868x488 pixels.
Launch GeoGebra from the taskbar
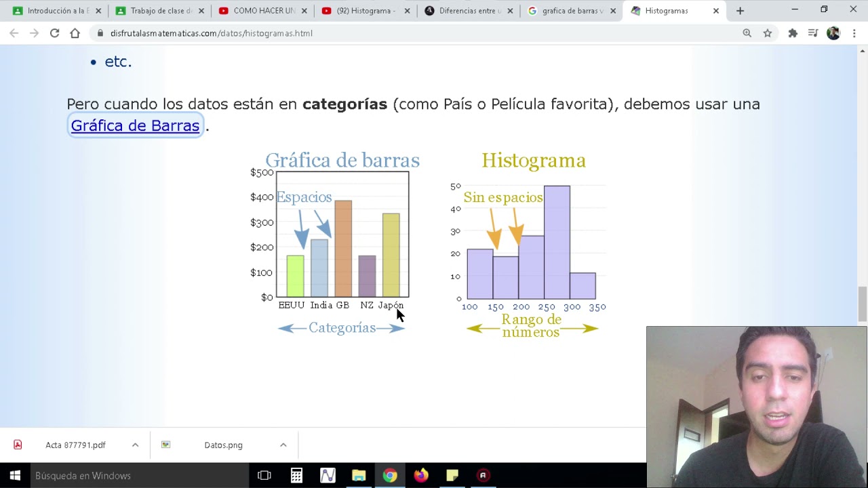328,475
